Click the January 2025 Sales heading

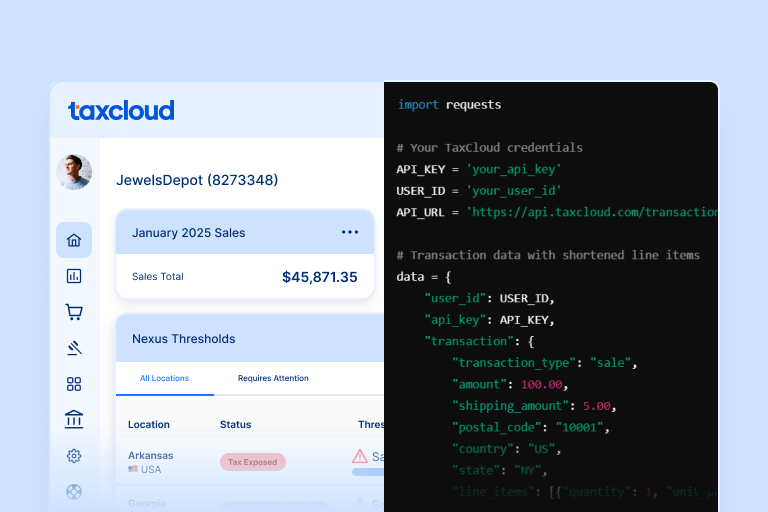[x=189, y=233]
